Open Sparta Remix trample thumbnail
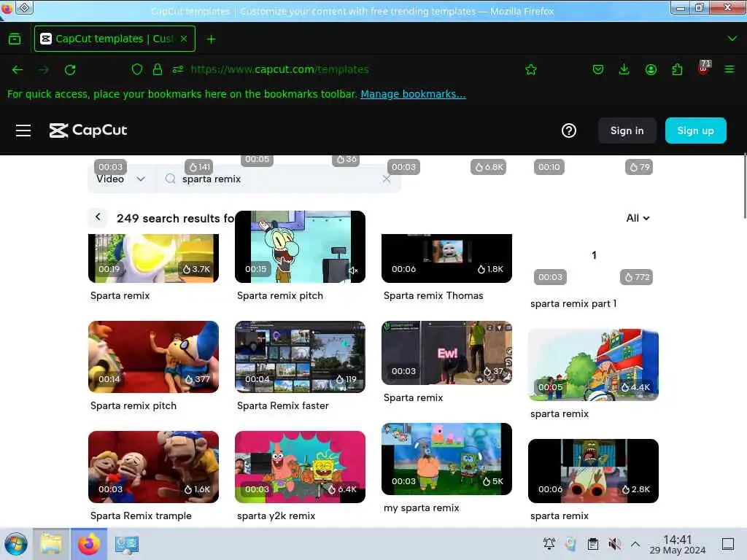The width and height of the screenshot is (747, 560). (x=153, y=467)
